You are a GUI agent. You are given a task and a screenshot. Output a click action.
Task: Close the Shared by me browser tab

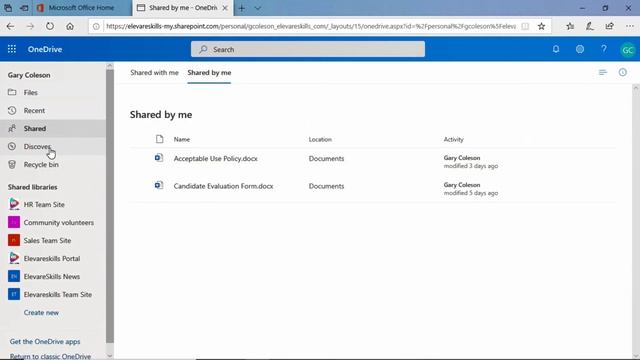pos(225,8)
